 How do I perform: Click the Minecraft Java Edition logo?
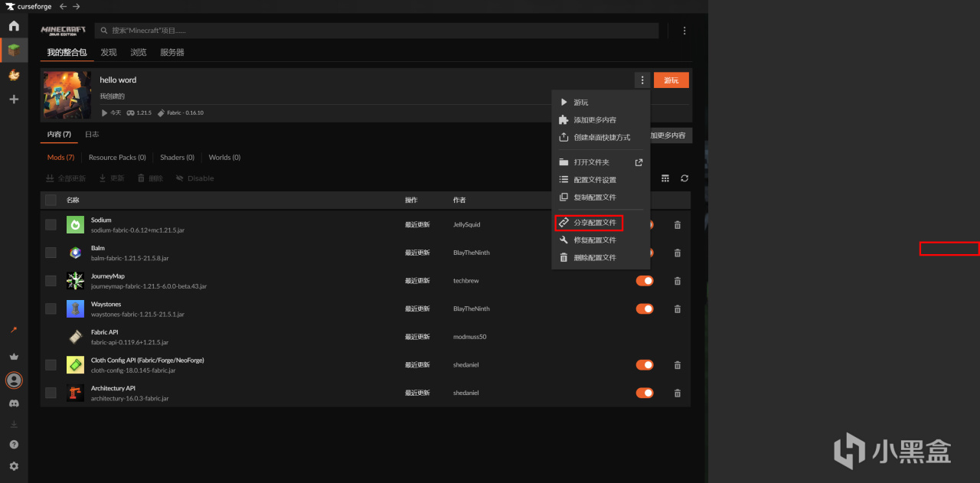point(64,31)
